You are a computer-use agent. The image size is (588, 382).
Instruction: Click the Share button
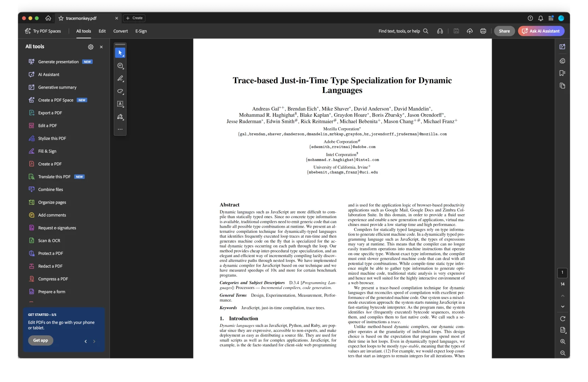[x=504, y=31]
